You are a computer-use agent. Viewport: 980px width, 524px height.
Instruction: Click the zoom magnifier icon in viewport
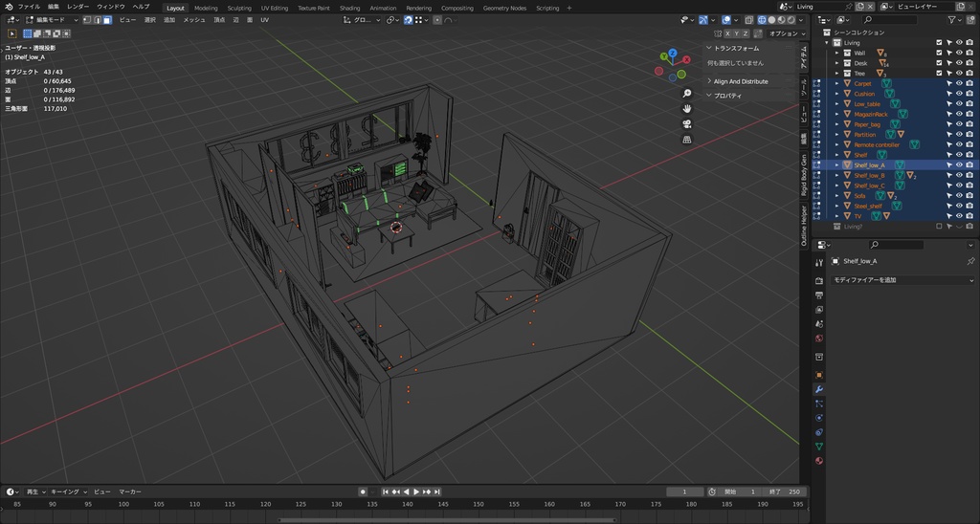[687, 93]
